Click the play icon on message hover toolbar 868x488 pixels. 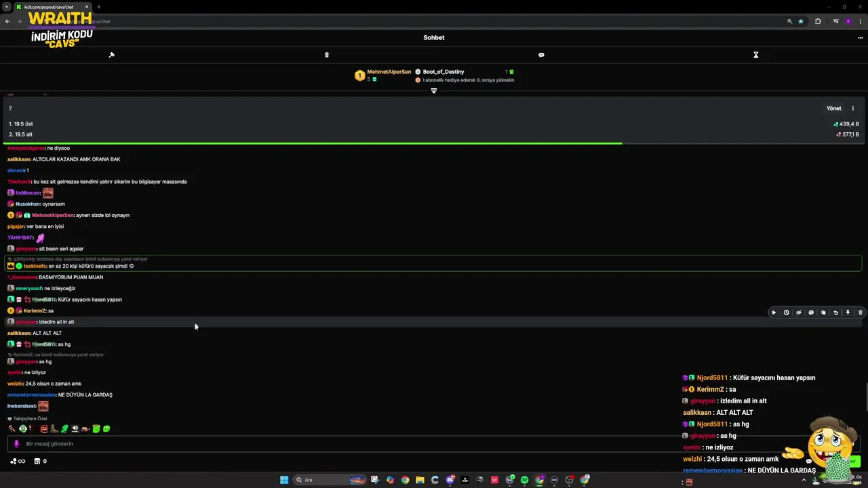click(774, 312)
